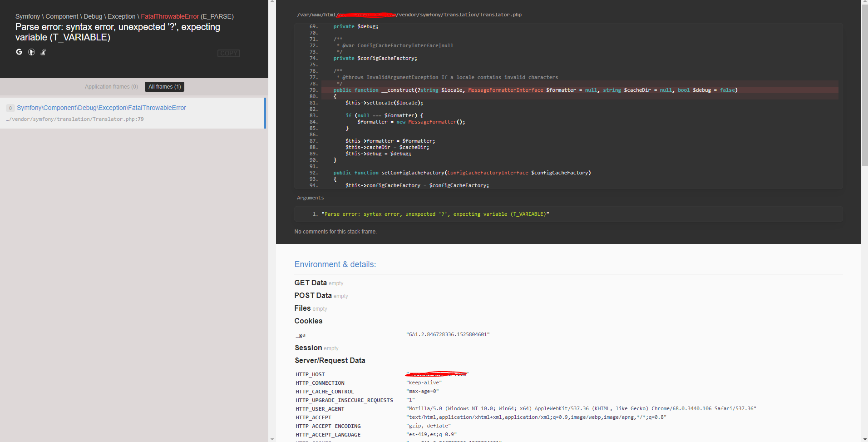The width and height of the screenshot is (868, 442).
Task: Click the highlighted code line 79
Action: (580, 90)
